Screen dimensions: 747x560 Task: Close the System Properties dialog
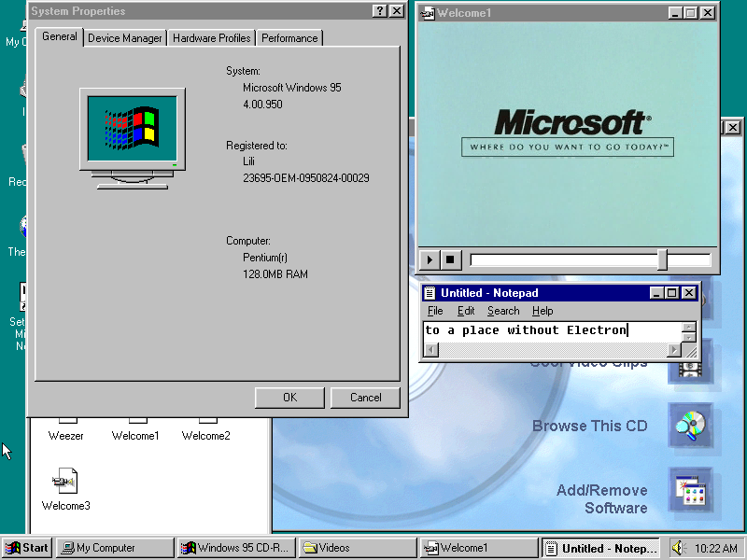click(x=397, y=11)
